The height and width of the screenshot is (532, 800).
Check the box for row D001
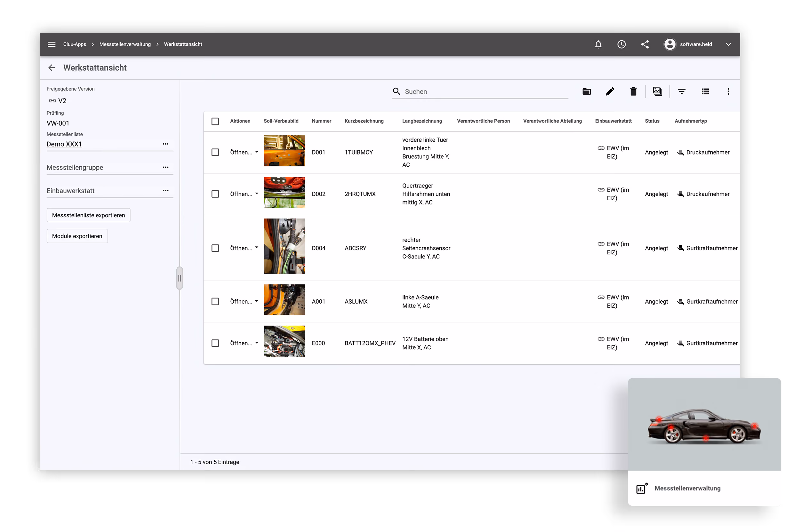(x=215, y=152)
